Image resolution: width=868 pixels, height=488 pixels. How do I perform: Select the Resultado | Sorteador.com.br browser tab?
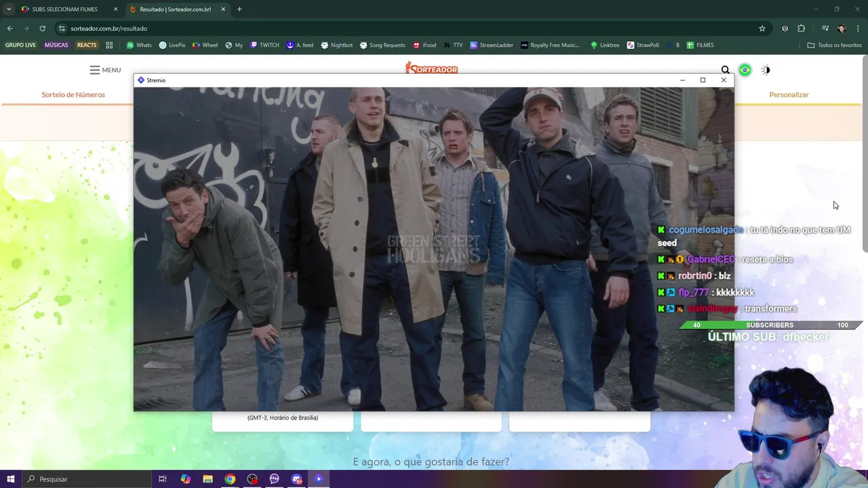(175, 9)
